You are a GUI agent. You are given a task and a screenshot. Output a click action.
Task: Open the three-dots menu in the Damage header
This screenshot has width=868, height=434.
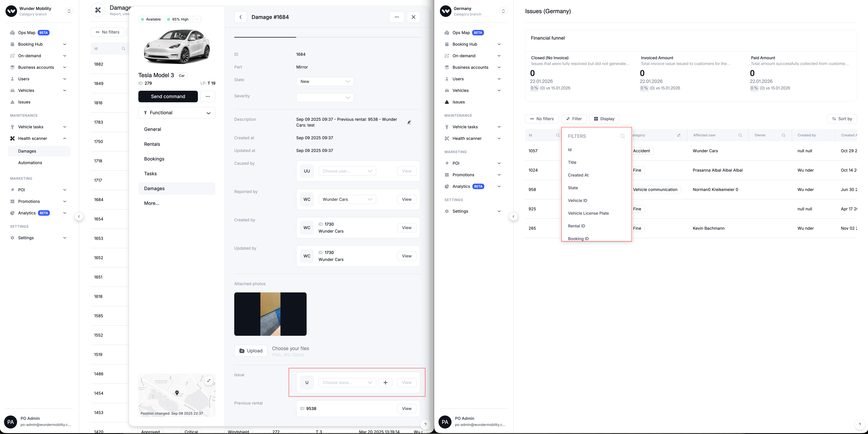click(397, 17)
